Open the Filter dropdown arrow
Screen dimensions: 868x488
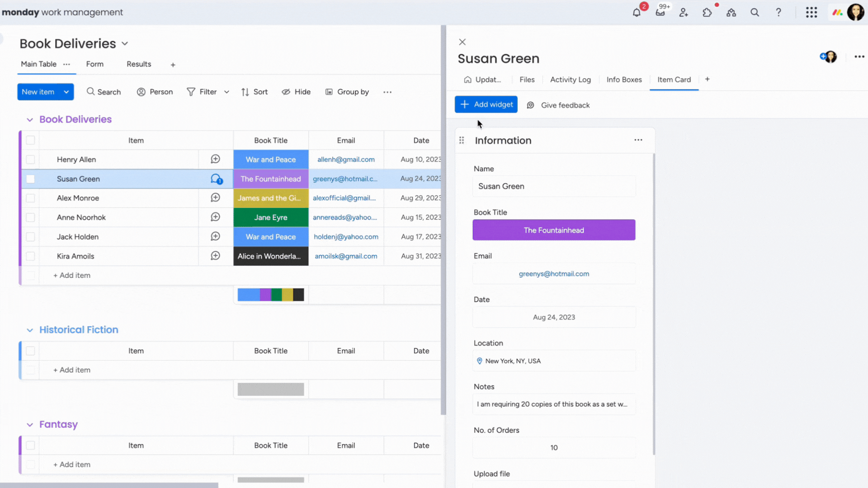click(226, 92)
